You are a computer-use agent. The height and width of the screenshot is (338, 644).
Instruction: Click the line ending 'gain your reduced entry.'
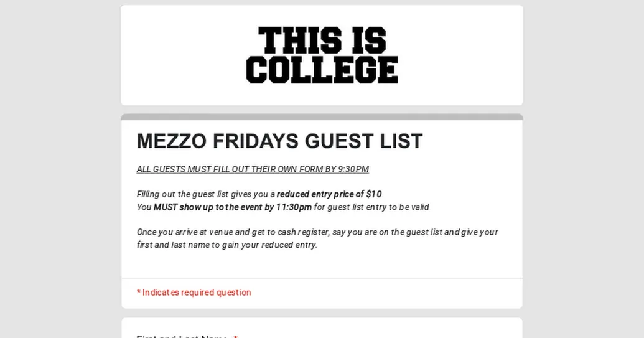[x=227, y=245]
